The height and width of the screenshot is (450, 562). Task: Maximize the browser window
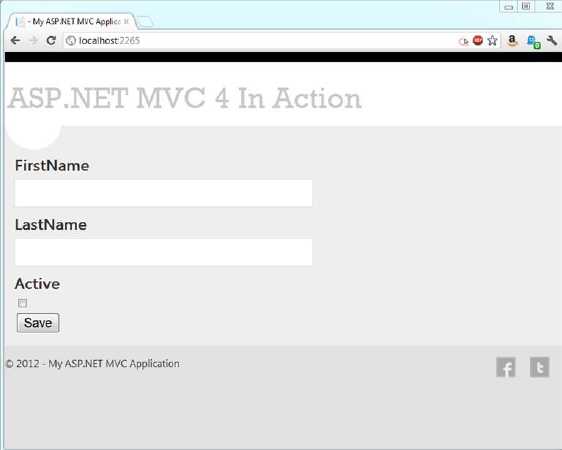(x=526, y=6)
